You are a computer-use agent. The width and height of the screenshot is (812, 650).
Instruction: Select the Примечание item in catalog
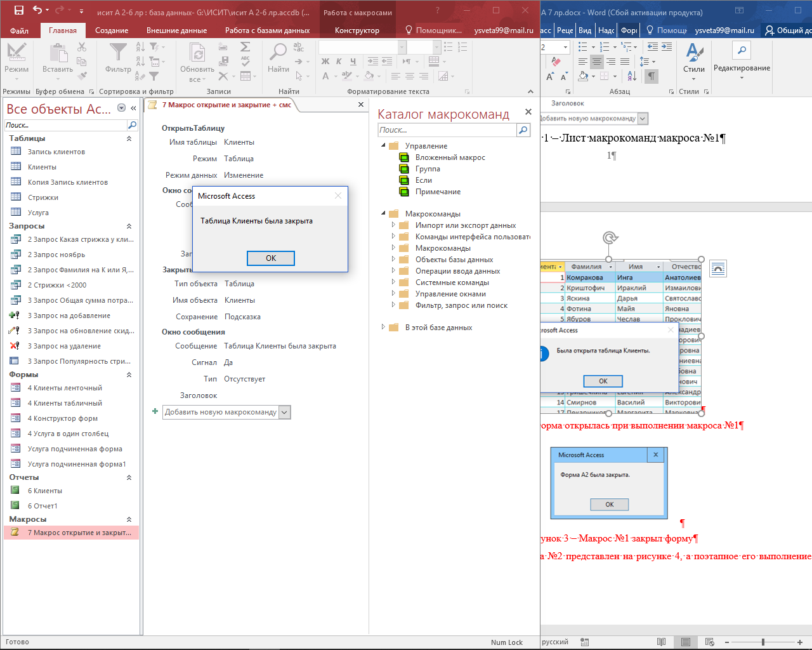coord(438,192)
